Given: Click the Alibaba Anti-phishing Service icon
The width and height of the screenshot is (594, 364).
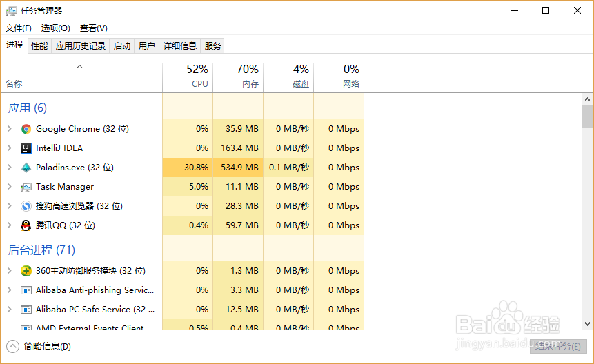Looking at the screenshot, I should point(26,291).
